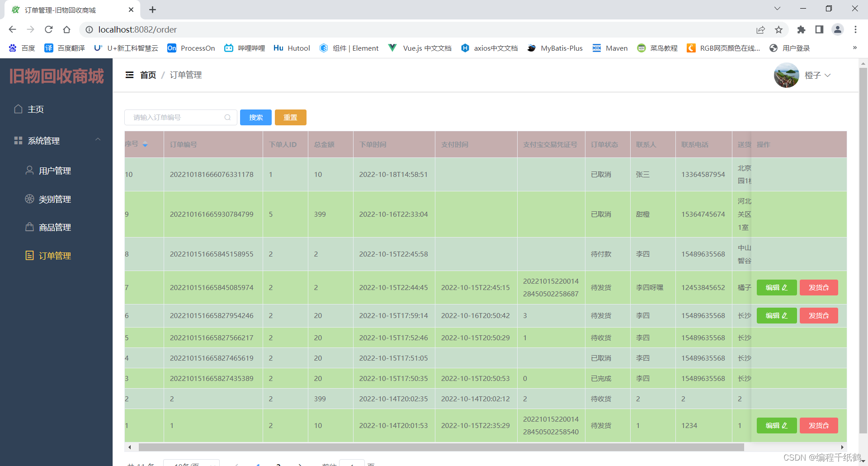Open the Vue.js 中文文档 bookmark
Image resolution: width=868 pixels, height=466 pixels.
pos(420,48)
